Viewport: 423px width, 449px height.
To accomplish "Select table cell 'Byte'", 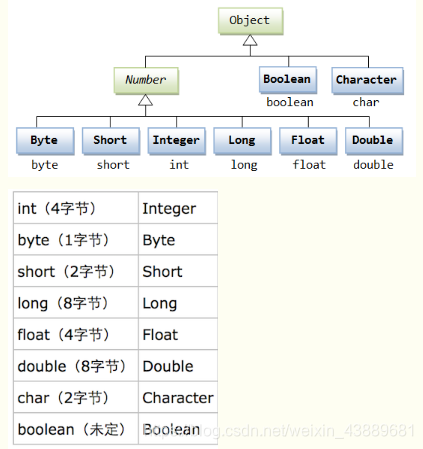I will point(178,239).
